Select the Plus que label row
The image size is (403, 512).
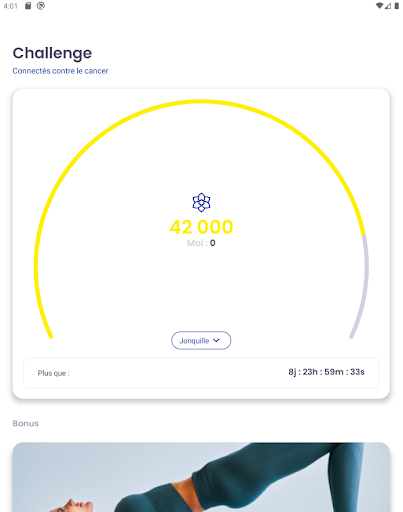coord(201,373)
